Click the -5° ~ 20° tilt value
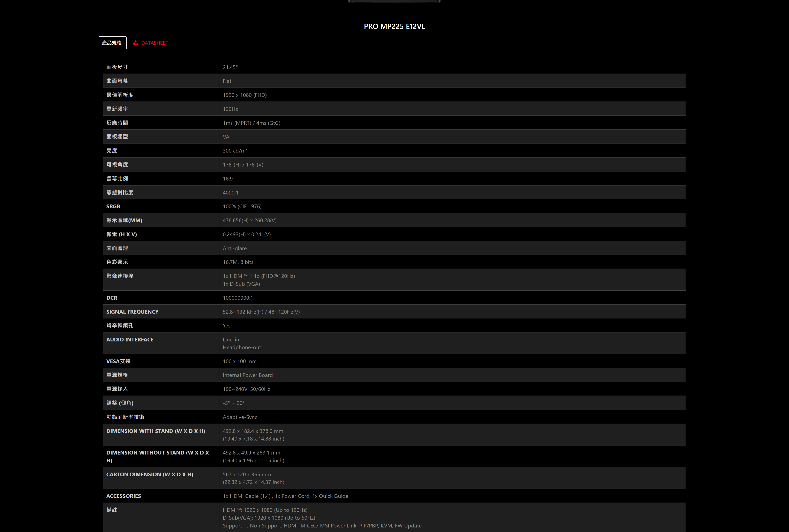 pyautogui.click(x=234, y=403)
